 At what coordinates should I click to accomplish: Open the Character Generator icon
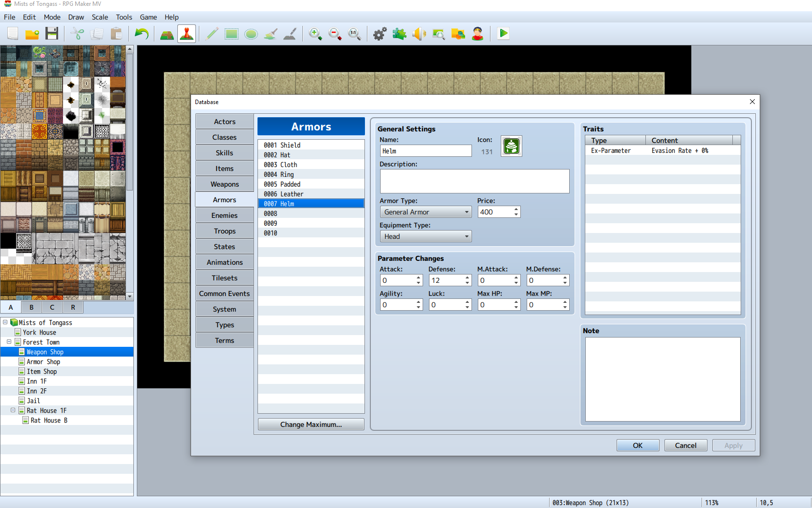coord(477,34)
